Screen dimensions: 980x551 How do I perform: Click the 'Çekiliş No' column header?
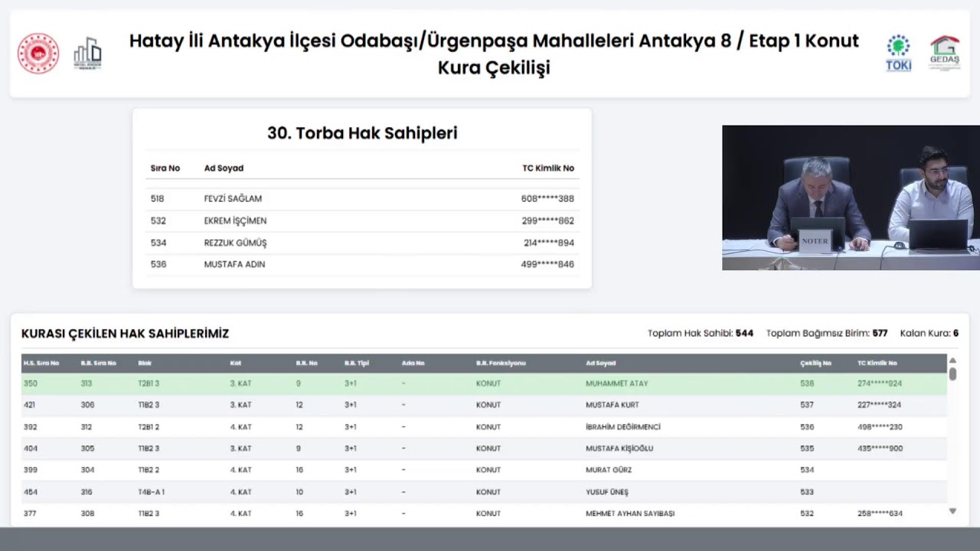815,364
